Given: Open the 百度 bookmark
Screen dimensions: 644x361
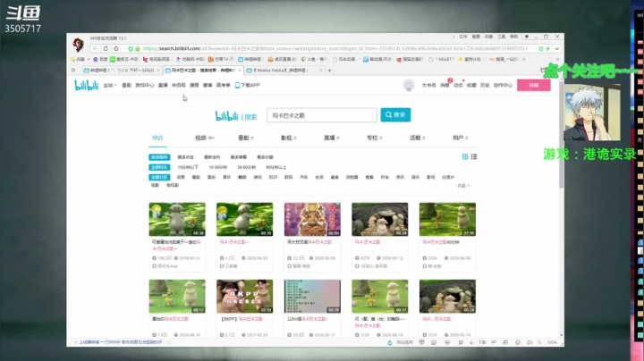Looking at the screenshot, I should 100,59.
